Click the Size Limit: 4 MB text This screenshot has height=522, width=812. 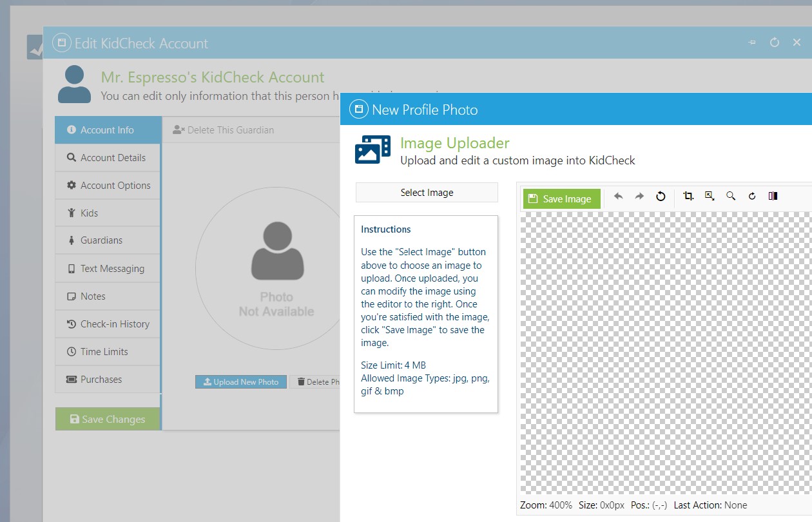393,365
